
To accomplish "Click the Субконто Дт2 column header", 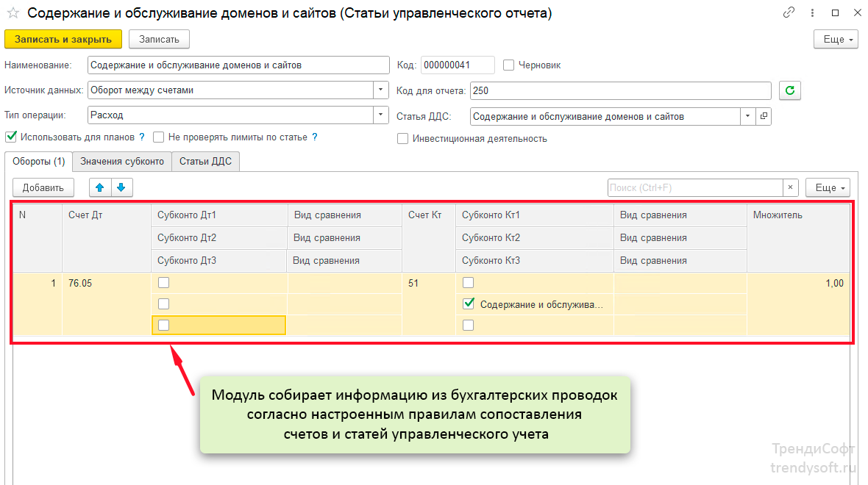I will click(218, 238).
